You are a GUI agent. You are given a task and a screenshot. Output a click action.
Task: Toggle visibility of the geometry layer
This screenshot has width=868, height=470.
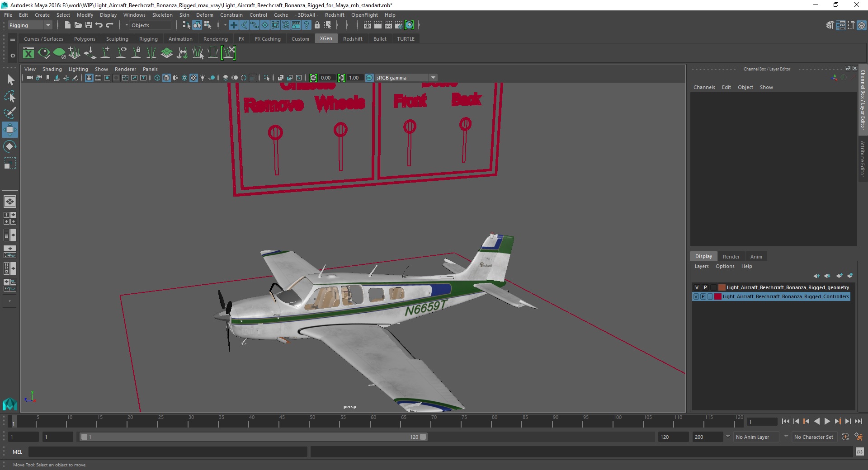697,287
